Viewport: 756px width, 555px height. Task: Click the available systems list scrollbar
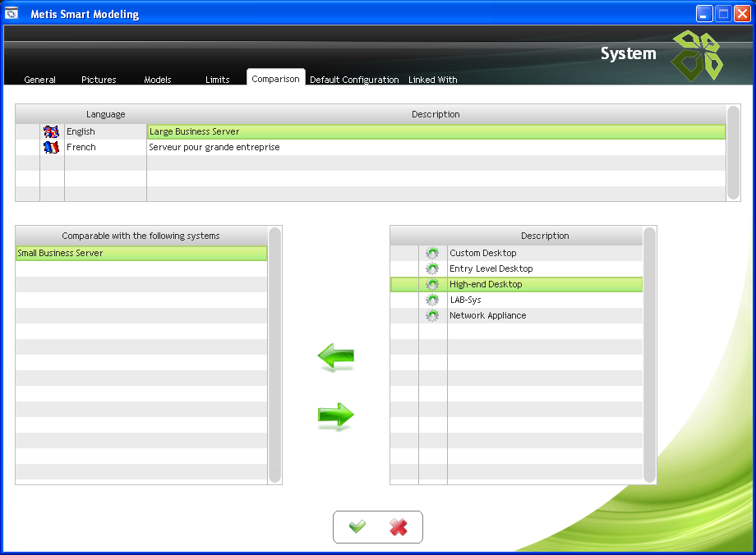click(x=650, y=355)
